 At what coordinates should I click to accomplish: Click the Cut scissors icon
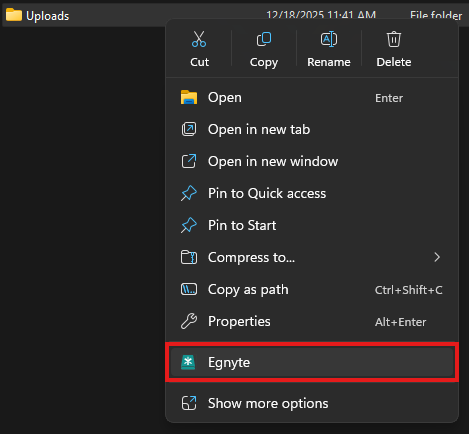pos(199,39)
